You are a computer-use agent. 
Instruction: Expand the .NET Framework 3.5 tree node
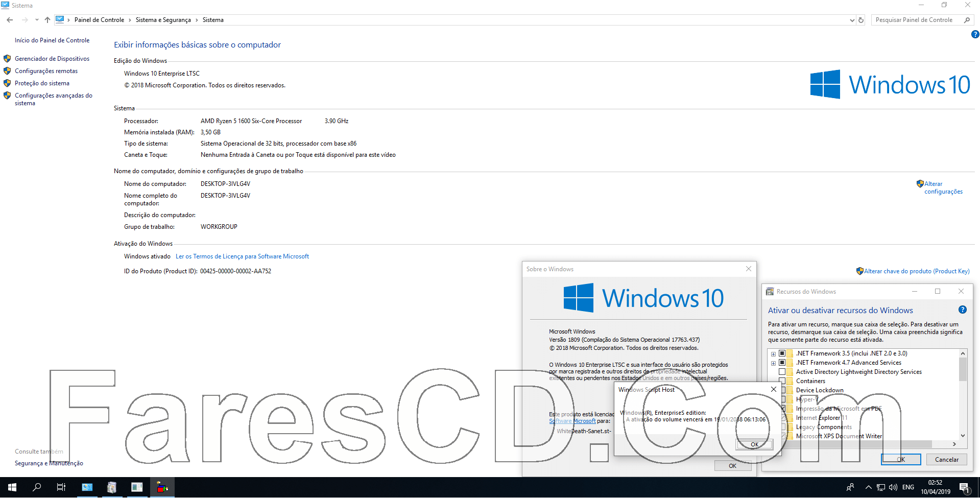tap(773, 354)
